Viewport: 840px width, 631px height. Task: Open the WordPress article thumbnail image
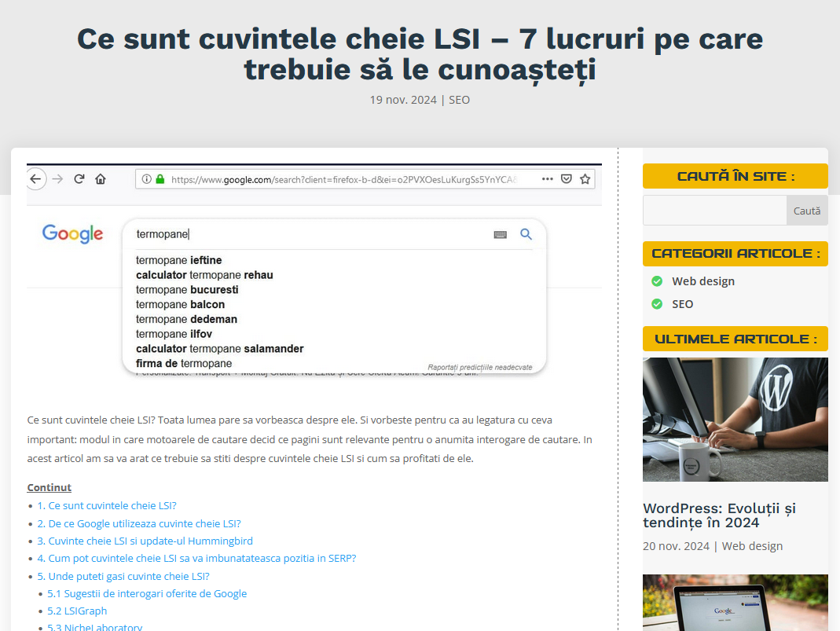tap(735, 419)
